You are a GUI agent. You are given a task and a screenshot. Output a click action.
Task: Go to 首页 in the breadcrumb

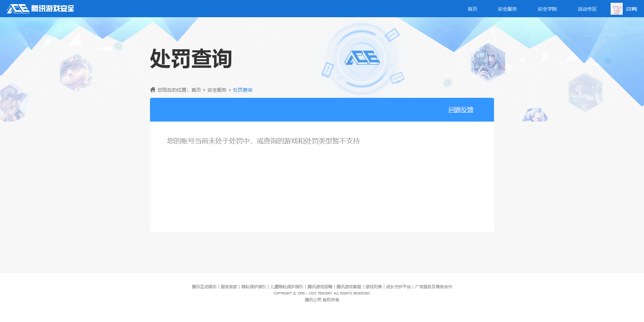196,90
